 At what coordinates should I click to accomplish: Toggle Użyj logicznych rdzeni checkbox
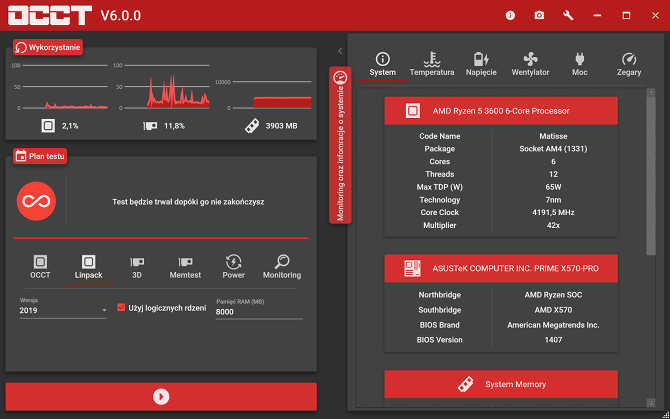(121, 308)
